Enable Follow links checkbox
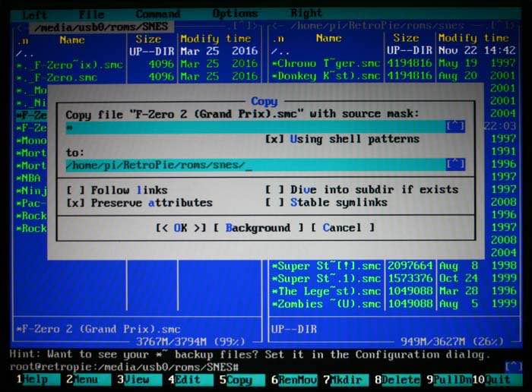 click(x=117, y=190)
